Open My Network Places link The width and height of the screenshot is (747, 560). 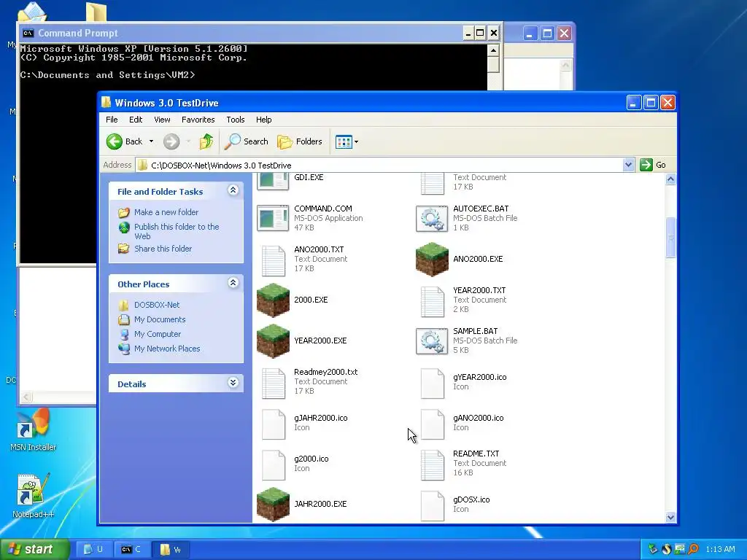click(x=167, y=349)
